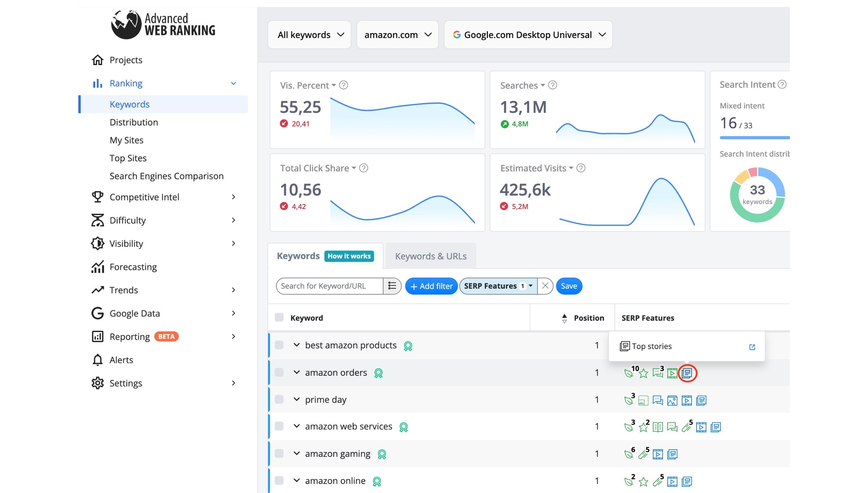This screenshot has width=868, height=493.
Task: Click the Add filter button
Action: (x=431, y=286)
